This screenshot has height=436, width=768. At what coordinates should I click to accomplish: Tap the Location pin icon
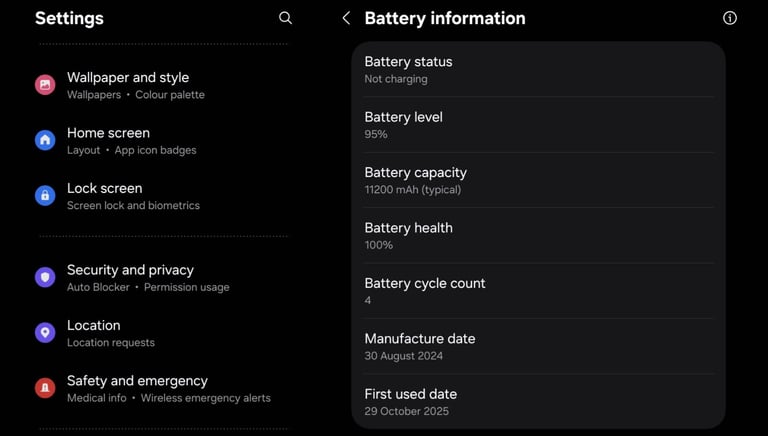coord(45,333)
